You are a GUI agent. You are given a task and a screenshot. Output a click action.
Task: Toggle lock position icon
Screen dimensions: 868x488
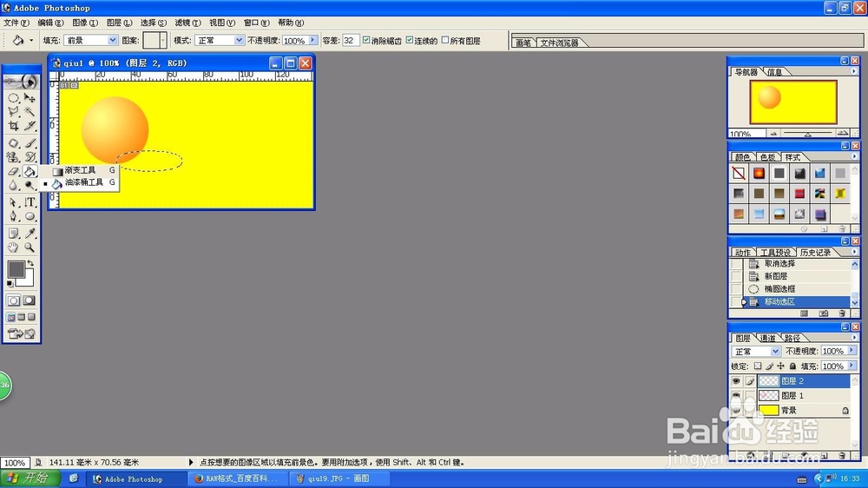tap(780, 366)
